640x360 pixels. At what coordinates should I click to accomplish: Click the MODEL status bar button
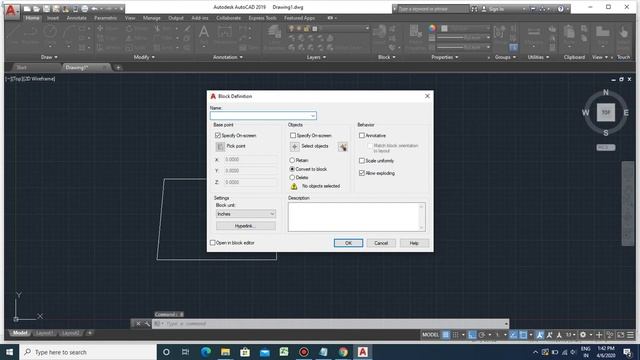click(x=430, y=335)
